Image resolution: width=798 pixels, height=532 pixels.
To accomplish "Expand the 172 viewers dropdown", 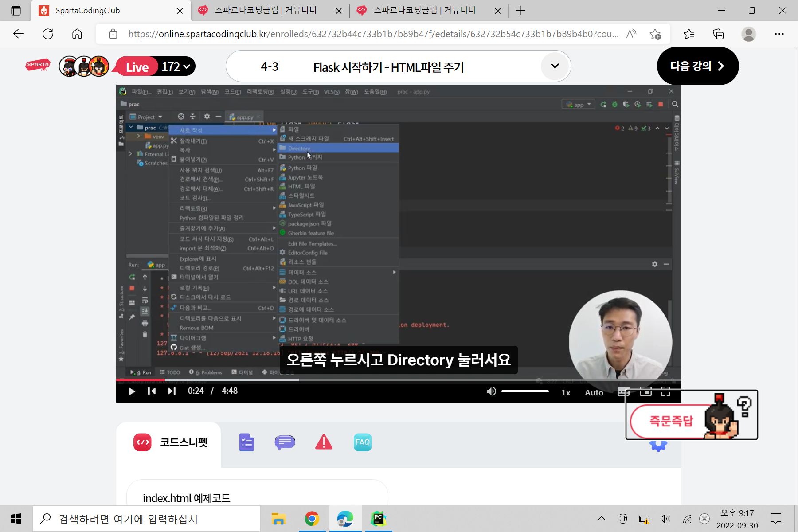I will pyautogui.click(x=176, y=66).
